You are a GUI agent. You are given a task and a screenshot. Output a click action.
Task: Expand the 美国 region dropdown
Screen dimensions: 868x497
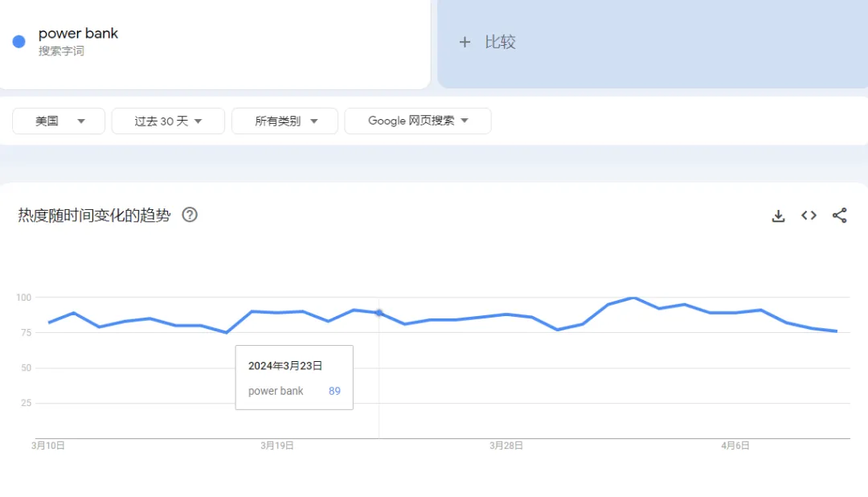[x=59, y=121]
